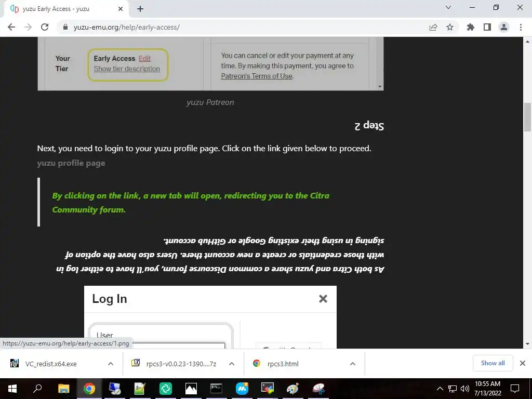Expand options for rpcs3.html download

353,364
